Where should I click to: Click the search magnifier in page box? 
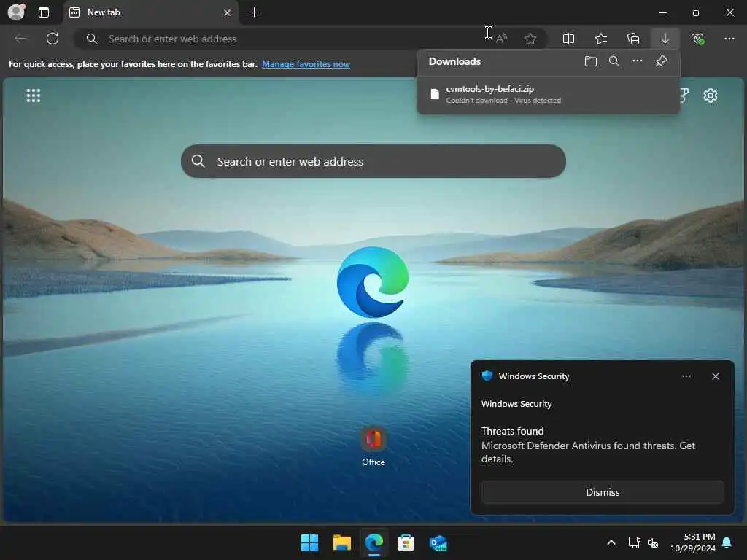(x=198, y=161)
